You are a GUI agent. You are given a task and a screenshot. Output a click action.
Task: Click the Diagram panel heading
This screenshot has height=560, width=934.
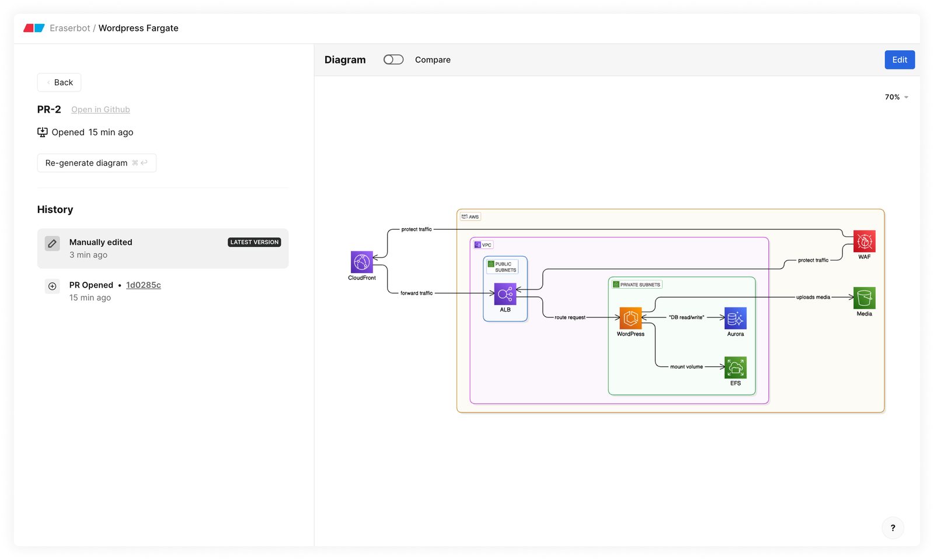click(345, 60)
